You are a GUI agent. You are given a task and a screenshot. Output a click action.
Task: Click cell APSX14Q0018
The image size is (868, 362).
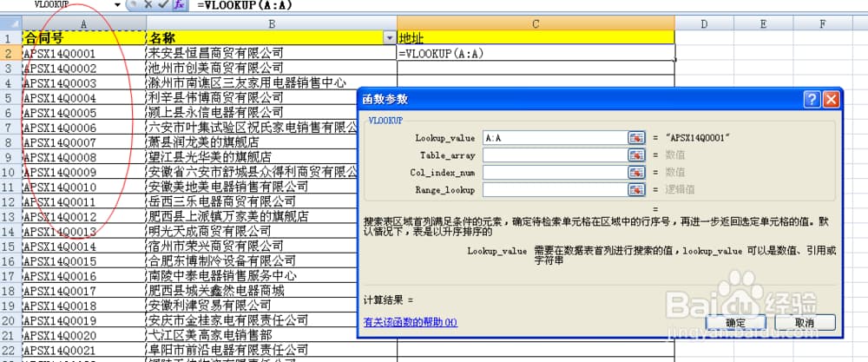pyautogui.click(x=84, y=306)
